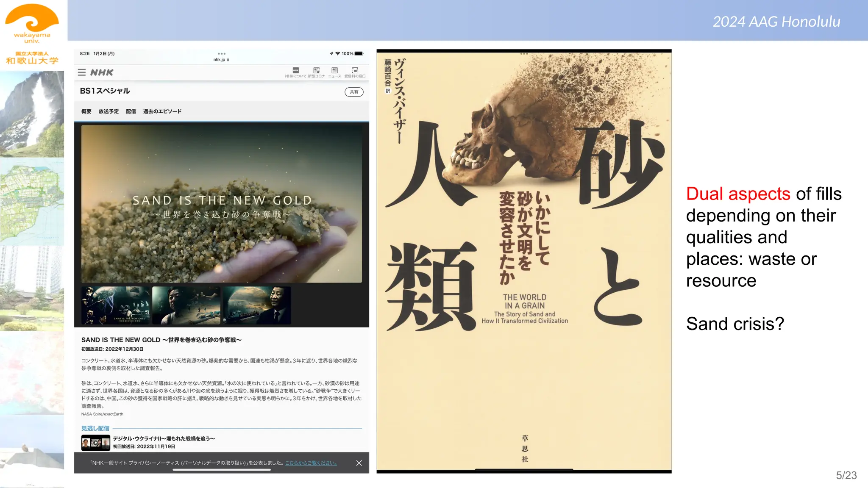
Task: Click THE WORLD IN A GRAIN text
Action: [525, 301]
